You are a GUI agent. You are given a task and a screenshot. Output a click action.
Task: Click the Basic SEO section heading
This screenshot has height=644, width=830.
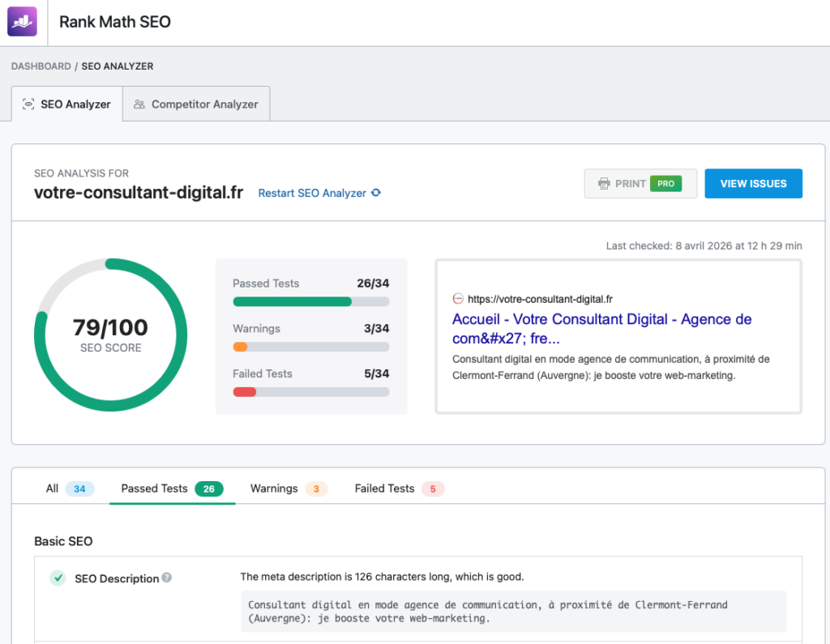(63, 541)
